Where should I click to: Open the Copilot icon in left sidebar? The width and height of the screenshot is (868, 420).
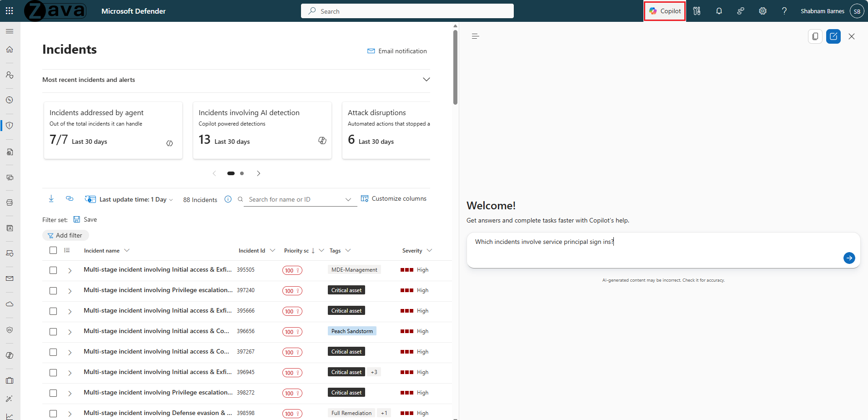click(10, 355)
